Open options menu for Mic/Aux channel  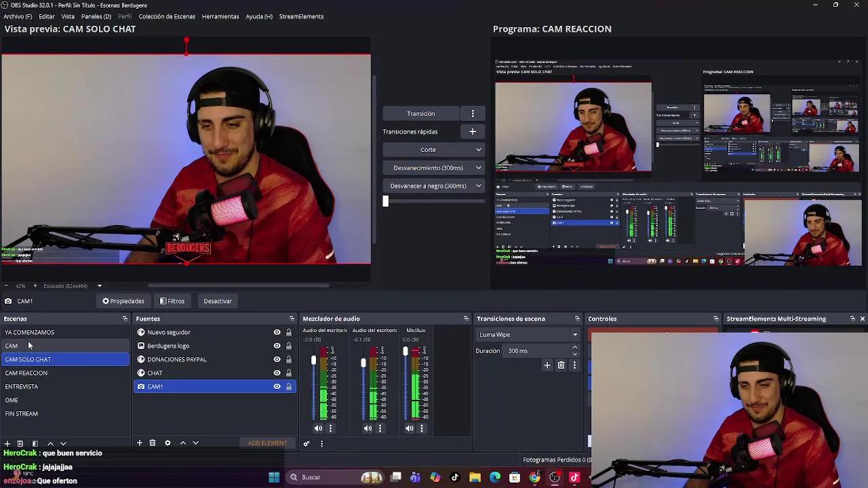[422, 428]
